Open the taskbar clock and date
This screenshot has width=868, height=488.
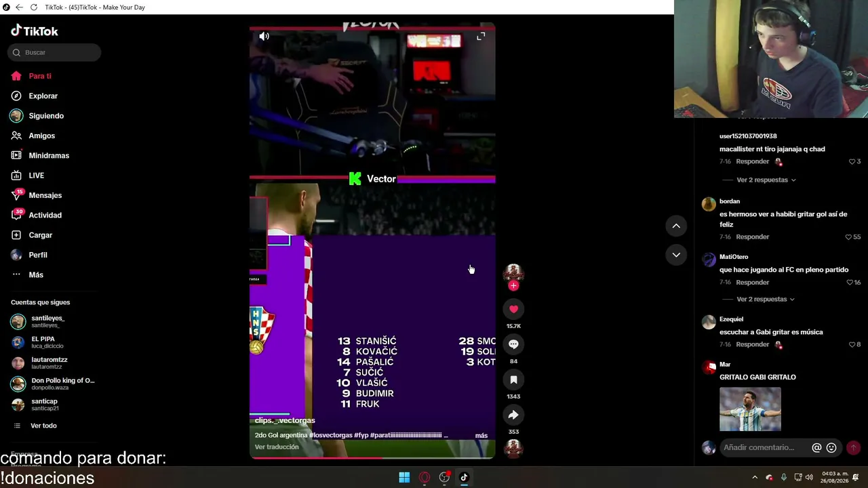tap(835, 477)
